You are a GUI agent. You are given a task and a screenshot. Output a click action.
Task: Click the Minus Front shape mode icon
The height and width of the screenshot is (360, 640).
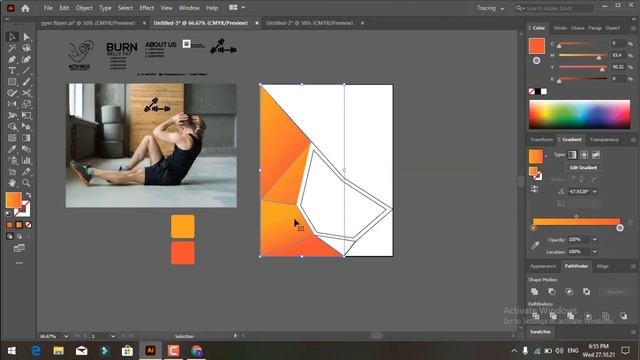(552, 291)
